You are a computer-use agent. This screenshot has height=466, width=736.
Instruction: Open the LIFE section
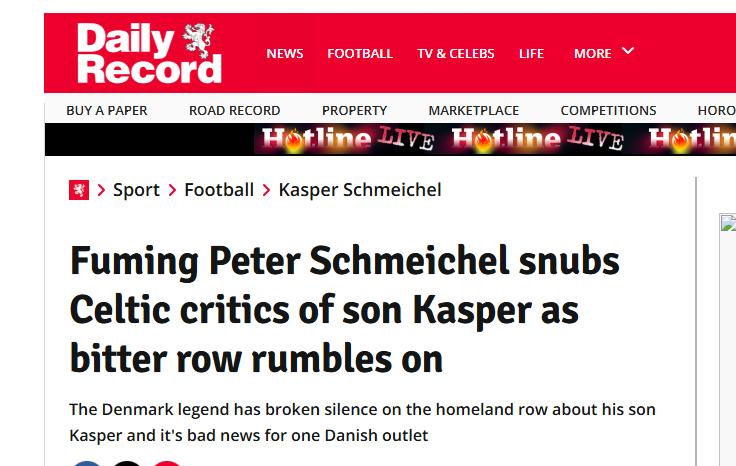(532, 53)
